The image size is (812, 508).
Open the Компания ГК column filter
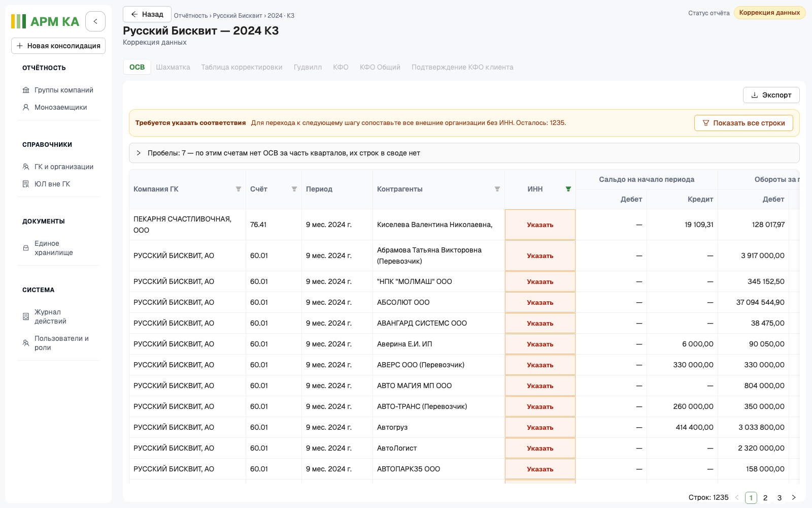[239, 189]
